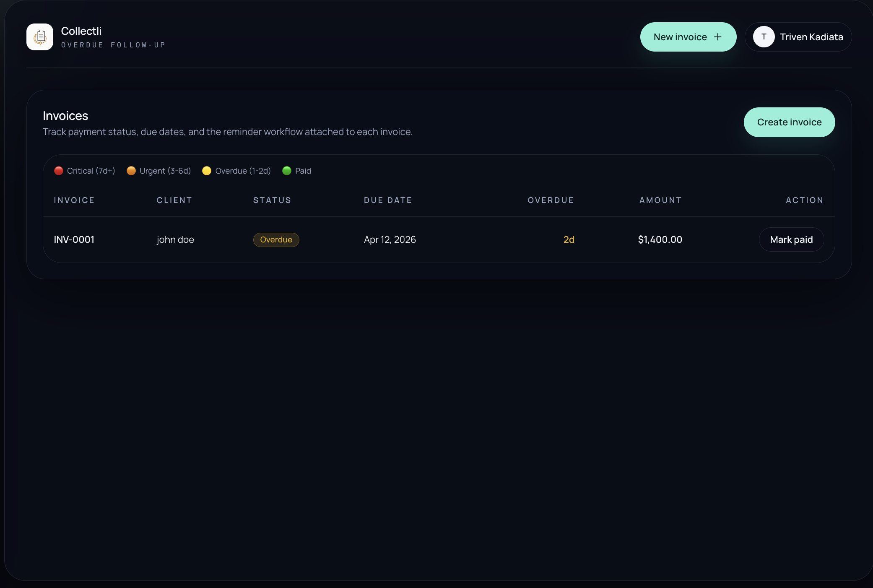This screenshot has height=588, width=873.
Task: Open invoice INV-0001
Action: click(x=74, y=239)
